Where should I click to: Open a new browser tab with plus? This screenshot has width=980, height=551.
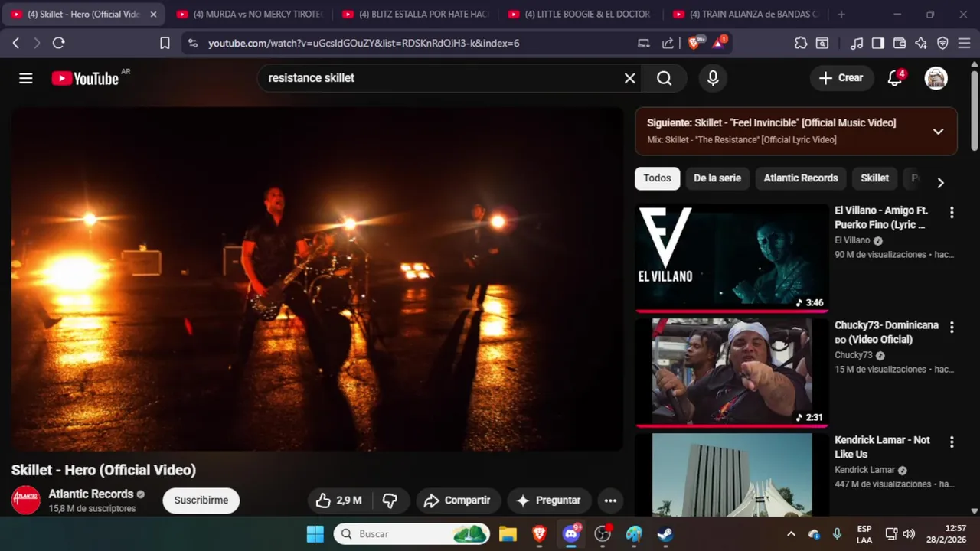pyautogui.click(x=841, y=15)
